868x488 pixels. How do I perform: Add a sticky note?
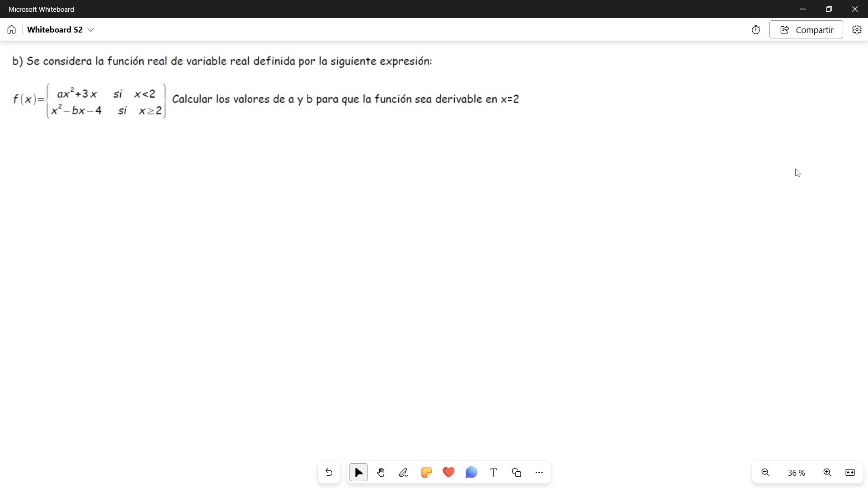click(426, 473)
